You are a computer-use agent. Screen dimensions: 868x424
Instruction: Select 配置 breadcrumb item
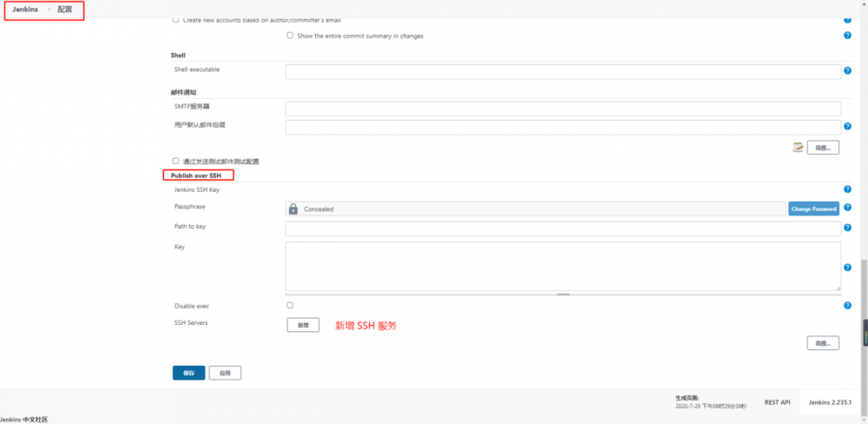(65, 10)
